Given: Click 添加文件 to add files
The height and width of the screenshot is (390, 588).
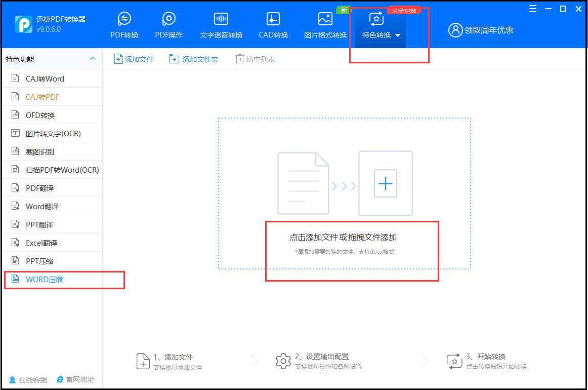Looking at the screenshot, I should tap(134, 59).
